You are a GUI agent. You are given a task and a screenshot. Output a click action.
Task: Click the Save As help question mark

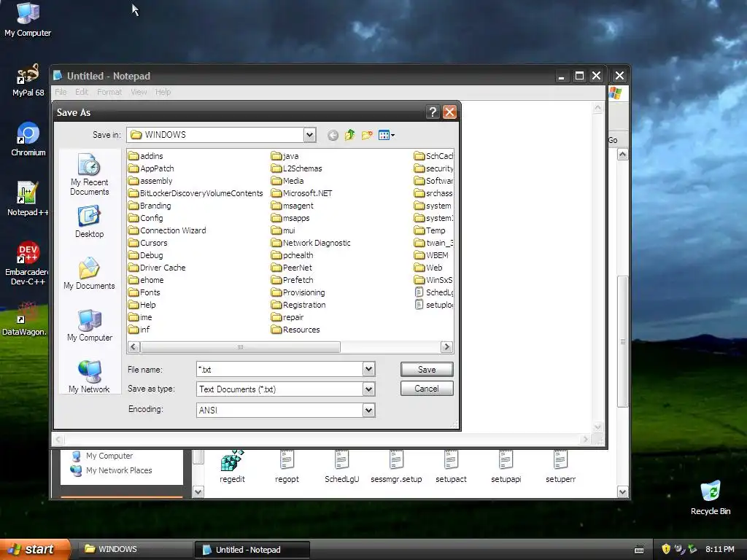(x=433, y=112)
